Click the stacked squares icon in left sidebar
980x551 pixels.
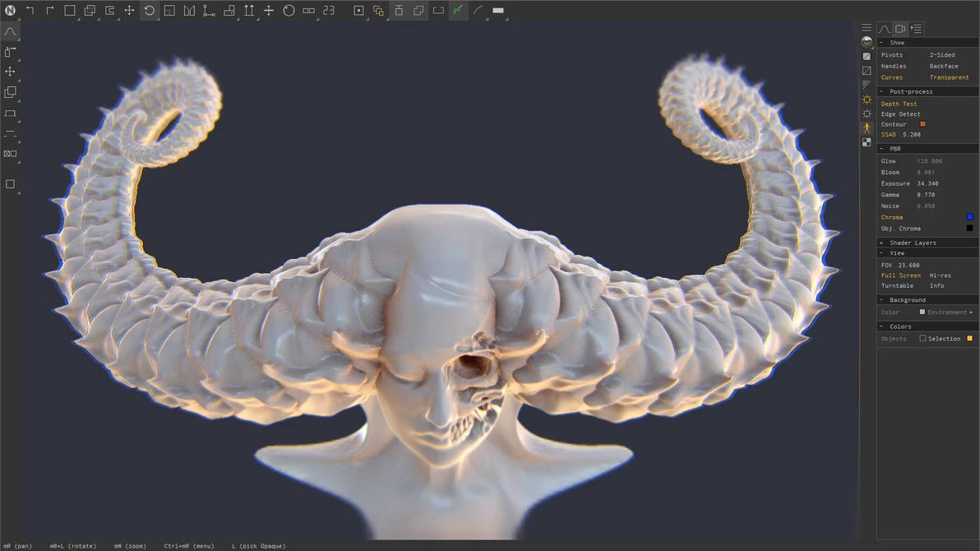pyautogui.click(x=10, y=93)
